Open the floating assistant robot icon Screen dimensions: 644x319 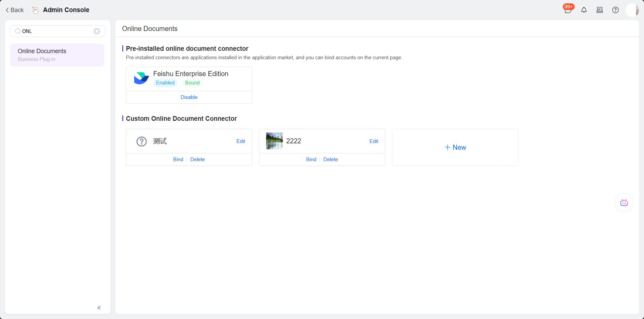[x=624, y=203]
